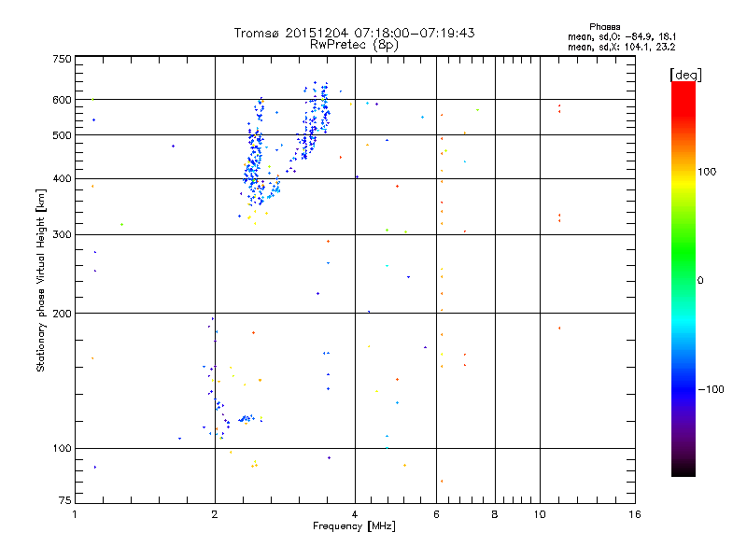
Task: Click x-axis tick label '1'
Action: 75,514
